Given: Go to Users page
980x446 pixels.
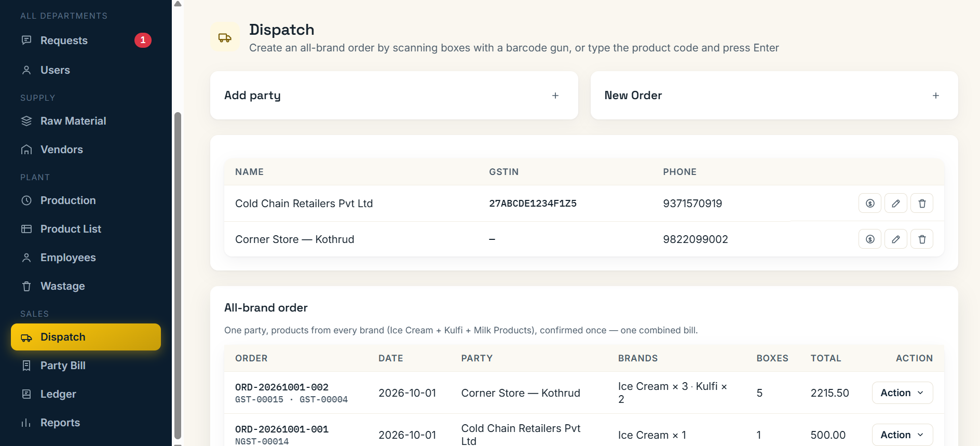Looking at the screenshot, I should point(86,70).
